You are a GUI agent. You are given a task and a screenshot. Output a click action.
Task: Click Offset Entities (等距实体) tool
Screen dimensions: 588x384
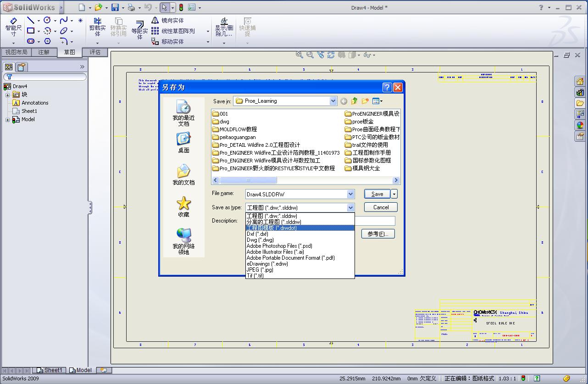pyautogui.click(x=139, y=29)
